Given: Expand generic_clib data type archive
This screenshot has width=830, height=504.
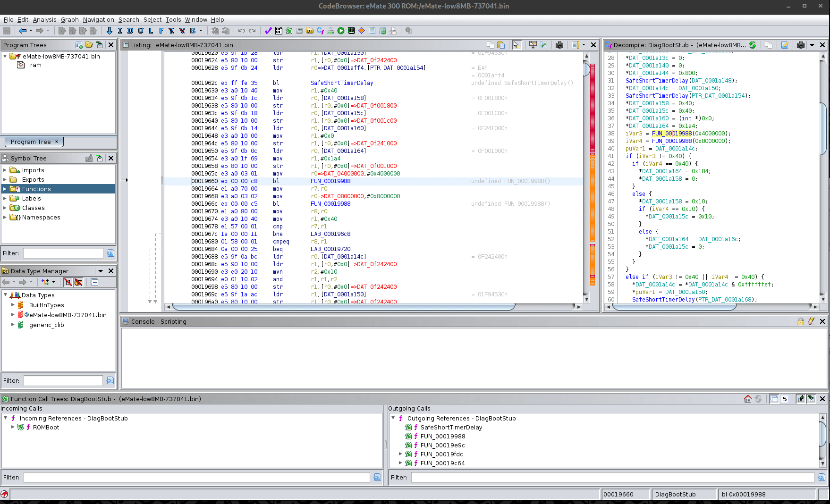Looking at the screenshot, I should 13,325.
